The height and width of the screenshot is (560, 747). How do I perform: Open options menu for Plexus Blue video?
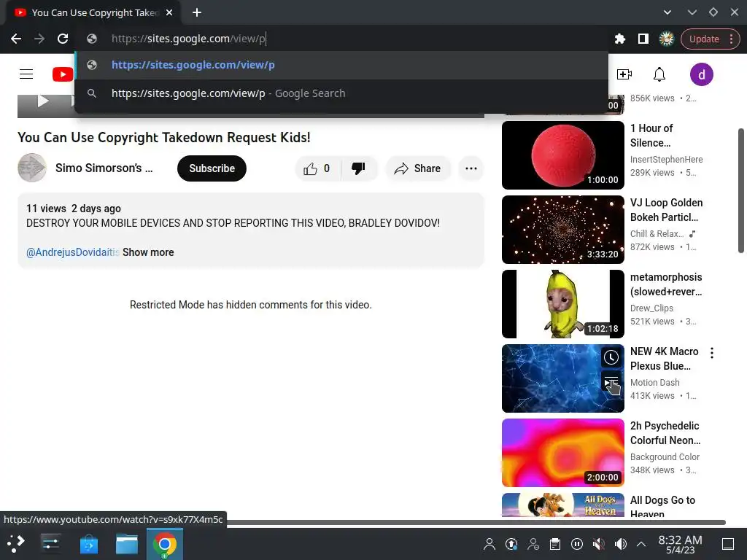click(712, 353)
